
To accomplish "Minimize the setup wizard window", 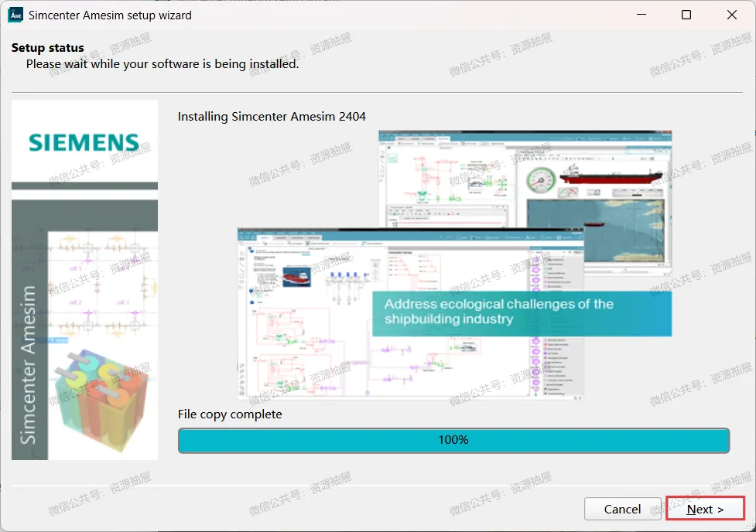I will point(641,15).
